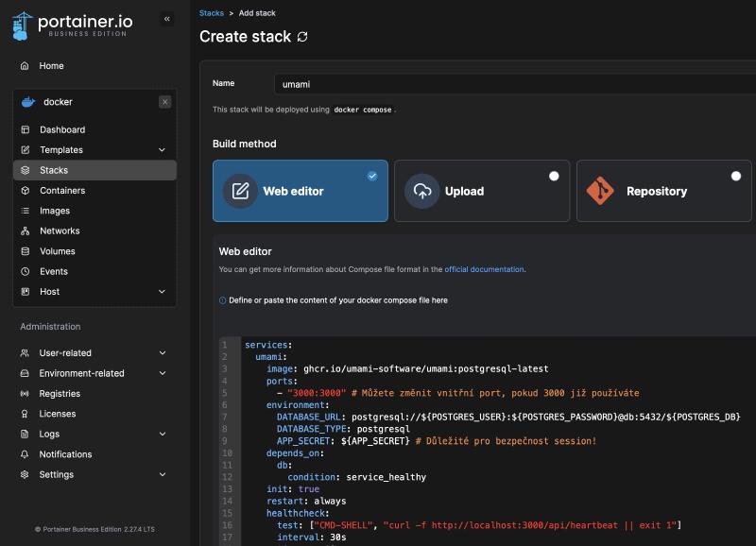Click the 'restart: always' line
Image resolution: width=756 pixels, height=546 pixels.
coord(306,502)
